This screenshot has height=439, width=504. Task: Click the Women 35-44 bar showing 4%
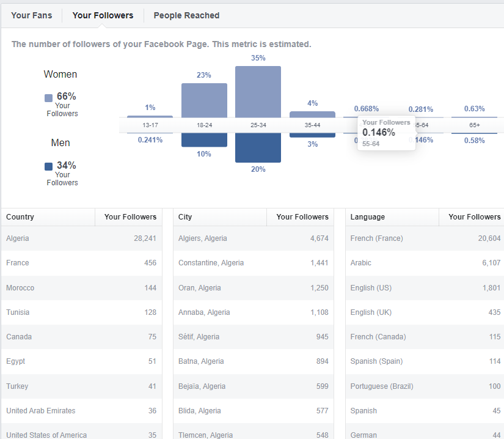[312, 114]
